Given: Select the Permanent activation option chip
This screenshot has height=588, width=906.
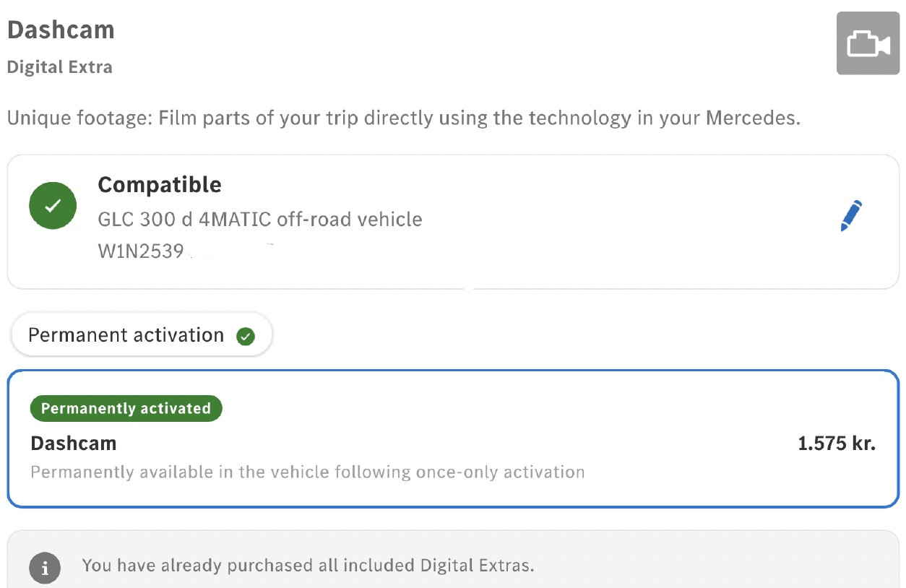Looking at the screenshot, I should (142, 335).
